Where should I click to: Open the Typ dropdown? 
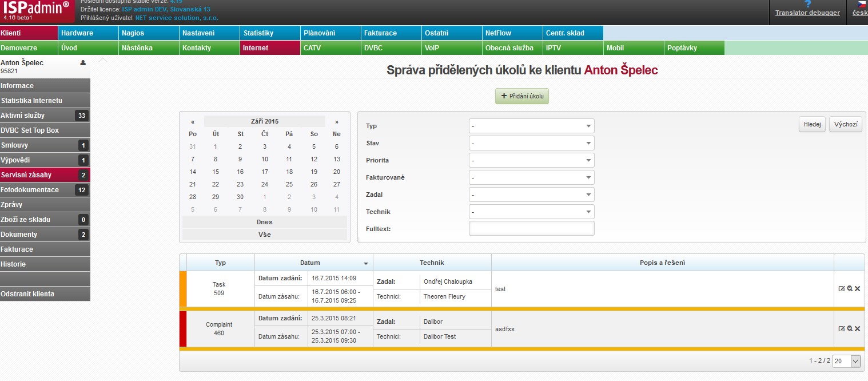point(532,126)
